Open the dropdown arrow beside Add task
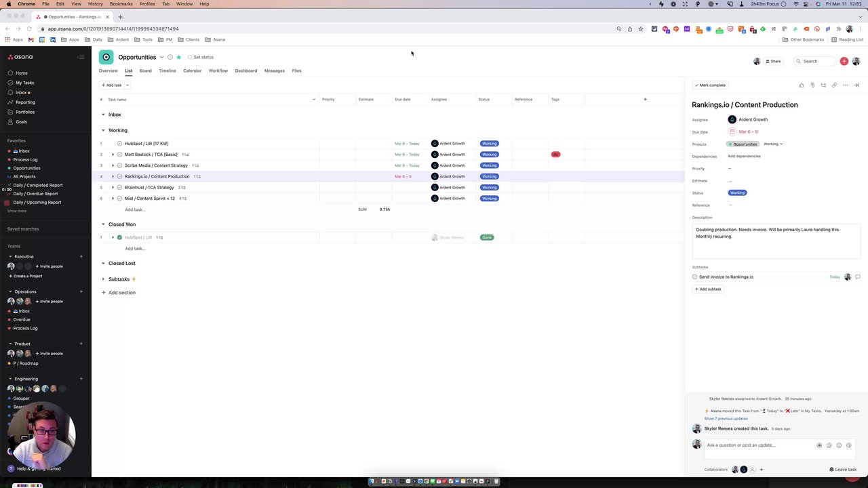This screenshot has width=868, height=488. [127, 85]
